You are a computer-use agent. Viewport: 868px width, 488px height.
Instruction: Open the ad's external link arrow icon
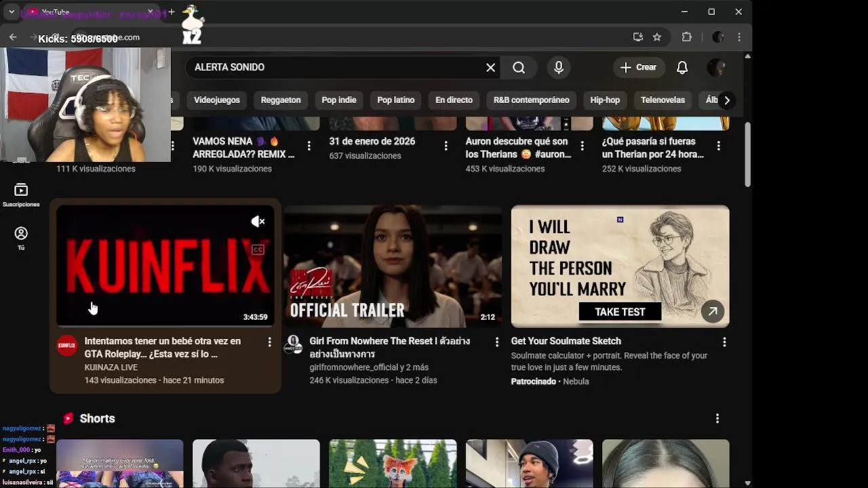(713, 312)
